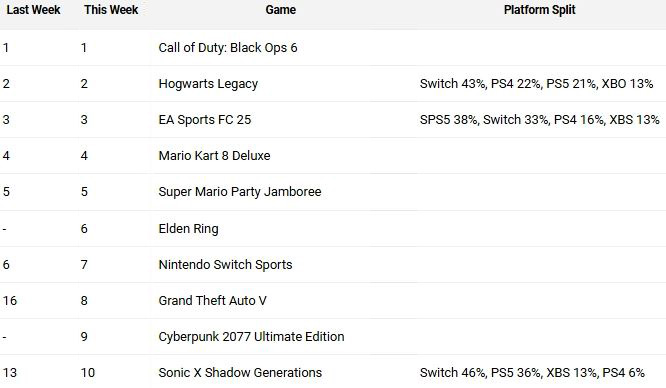Select EA Sports FC 25 platform split
The width and height of the screenshot is (666, 388).
pos(539,120)
